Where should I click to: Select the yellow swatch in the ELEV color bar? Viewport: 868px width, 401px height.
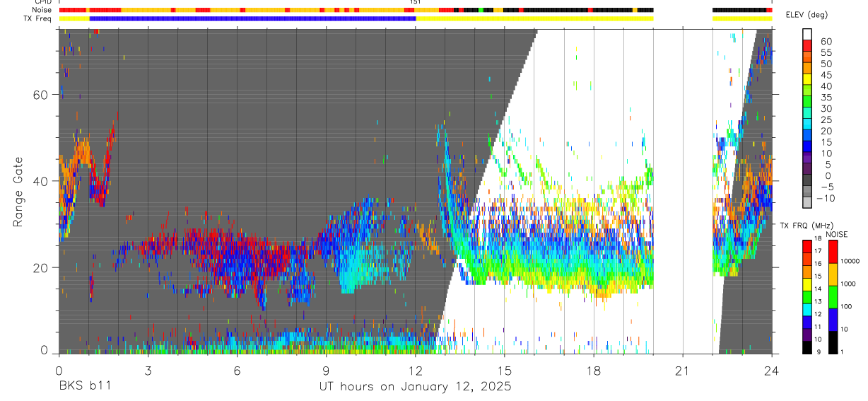(807, 79)
